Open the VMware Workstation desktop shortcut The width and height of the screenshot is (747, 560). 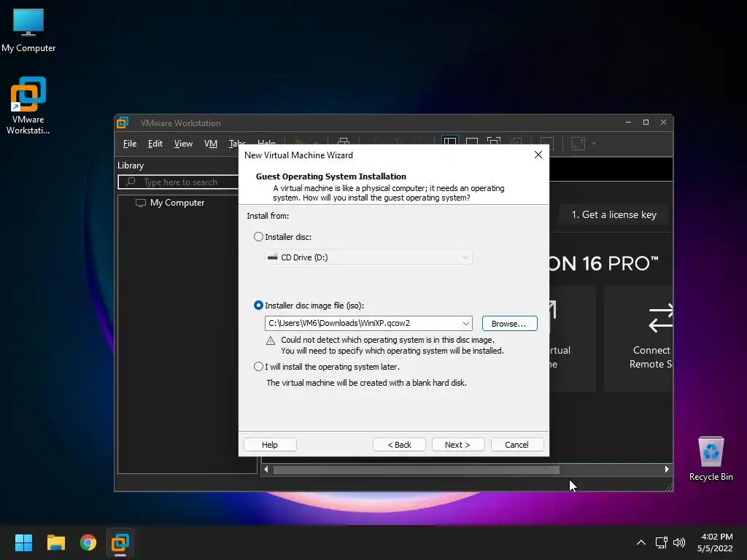coord(28,105)
